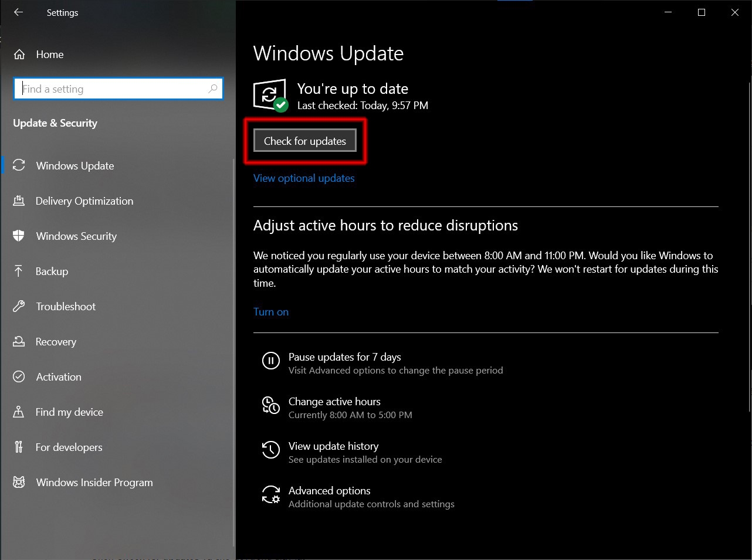Click the Windows Security shield icon

click(x=19, y=236)
